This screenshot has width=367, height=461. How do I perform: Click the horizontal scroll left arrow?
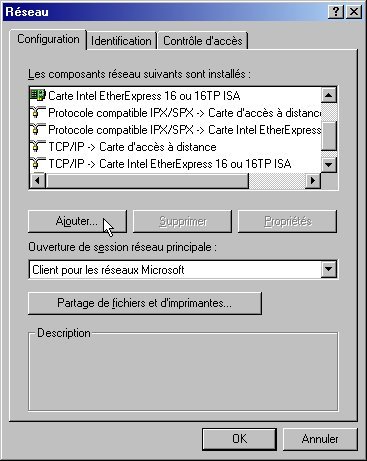click(38, 181)
